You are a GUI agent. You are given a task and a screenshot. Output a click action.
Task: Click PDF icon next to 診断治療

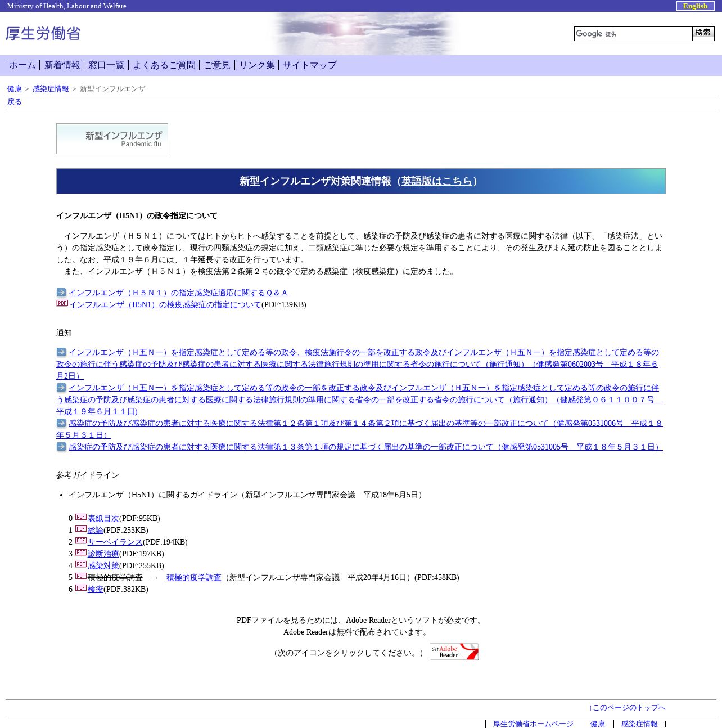click(x=81, y=552)
